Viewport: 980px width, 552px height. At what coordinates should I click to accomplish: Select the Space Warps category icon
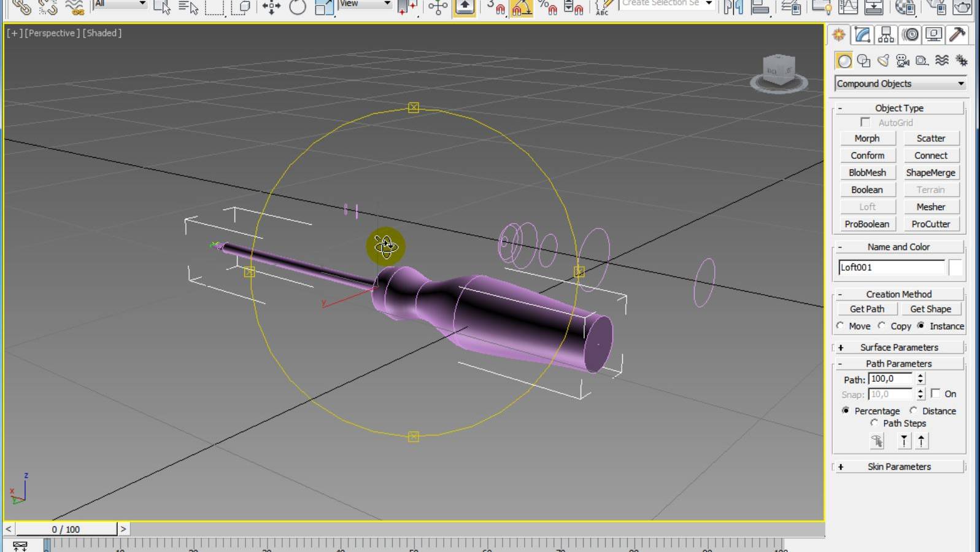coord(941,60)
